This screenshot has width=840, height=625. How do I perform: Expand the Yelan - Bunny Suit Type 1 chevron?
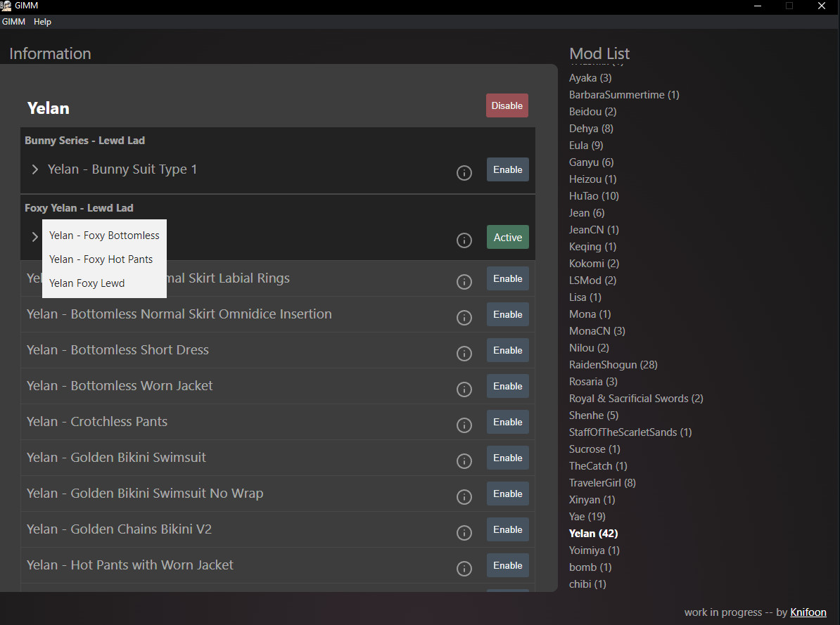[x=34, y=169]
